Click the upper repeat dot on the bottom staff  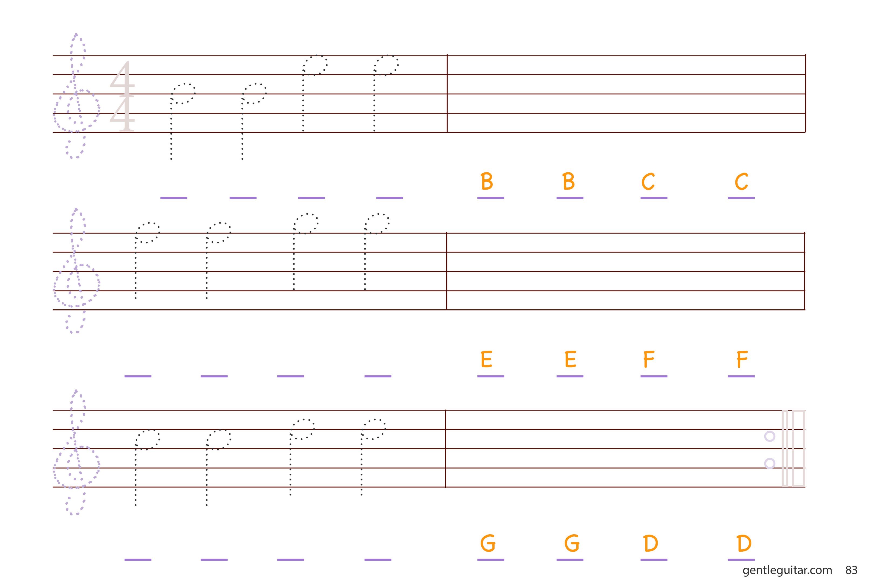pyautogui.click(x=769, y=436)
